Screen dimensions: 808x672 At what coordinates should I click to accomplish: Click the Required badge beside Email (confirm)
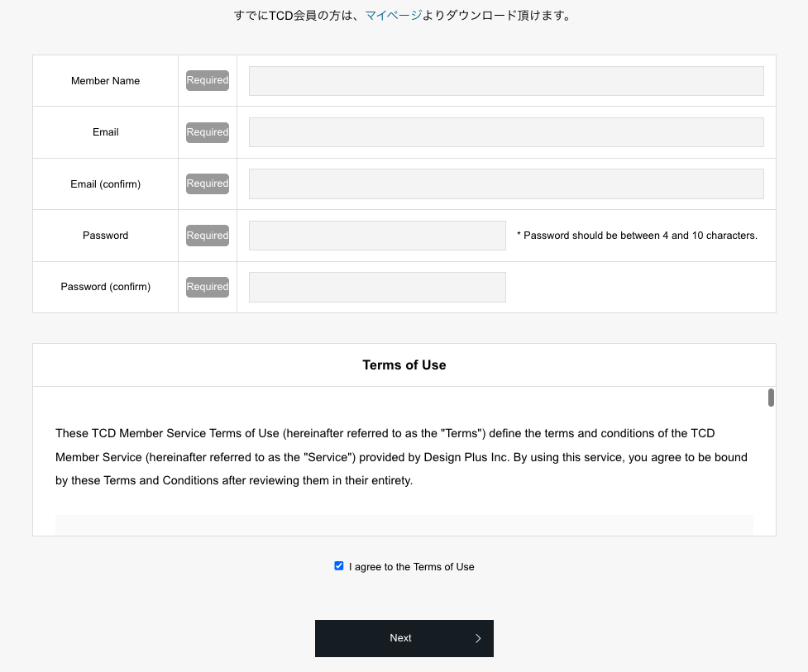[207, 183]
